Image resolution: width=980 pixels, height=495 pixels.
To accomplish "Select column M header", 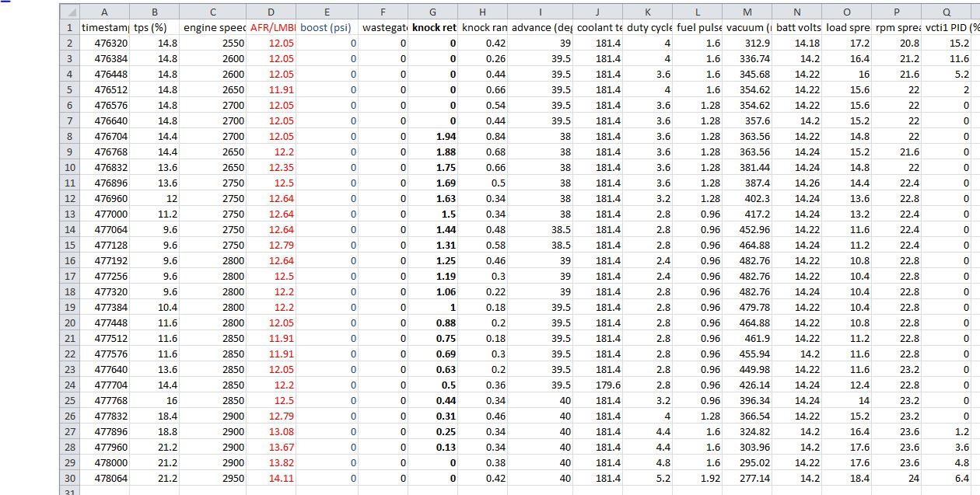I will [x=747, y=12].
